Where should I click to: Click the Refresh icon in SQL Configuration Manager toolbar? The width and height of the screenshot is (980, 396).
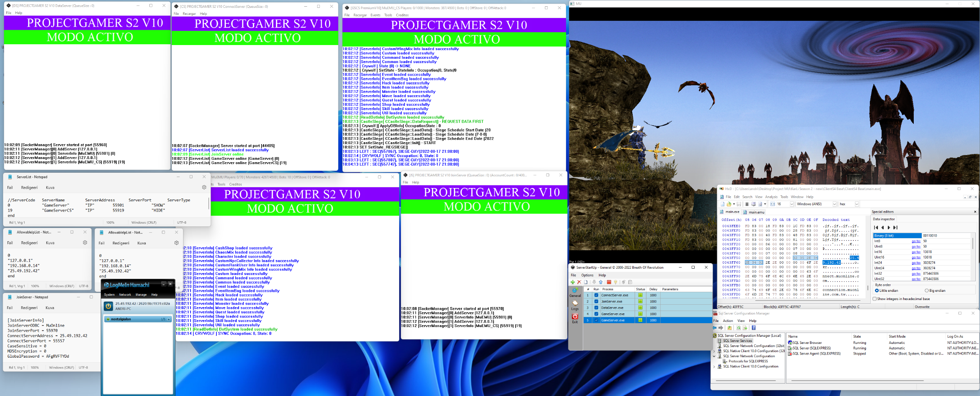click(x=739, y=328)
